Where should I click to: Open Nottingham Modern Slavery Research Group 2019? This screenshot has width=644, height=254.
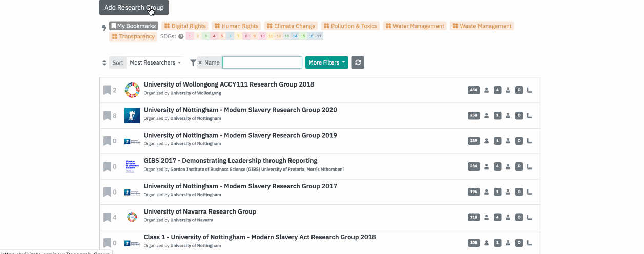pos(240,135)
